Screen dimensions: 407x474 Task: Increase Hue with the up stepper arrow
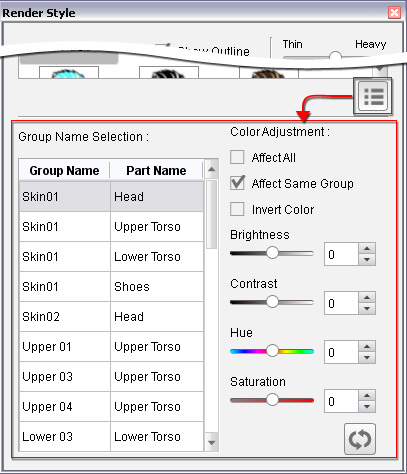[367, 347]
